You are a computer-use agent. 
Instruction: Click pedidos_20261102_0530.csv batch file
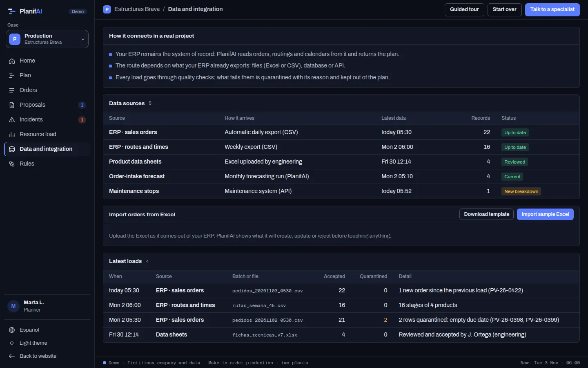click(267, 320)
